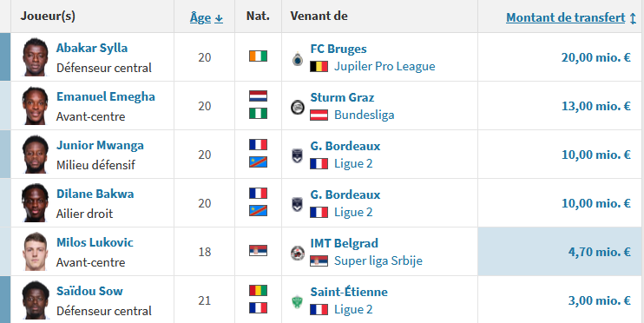Click Dilane Bakwa's portrait thumbnail
644x323 pixels.
(36, 203)
